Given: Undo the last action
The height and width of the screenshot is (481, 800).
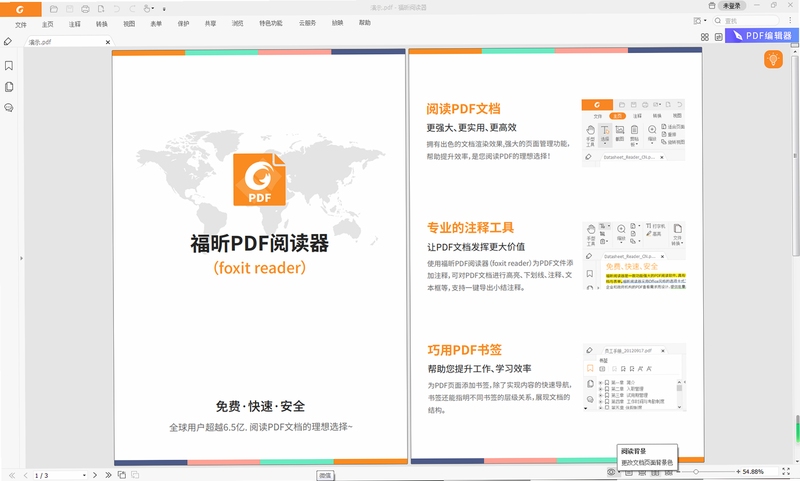Looking at the screenshot, I should pyautogui.click(x=116, y=9).
